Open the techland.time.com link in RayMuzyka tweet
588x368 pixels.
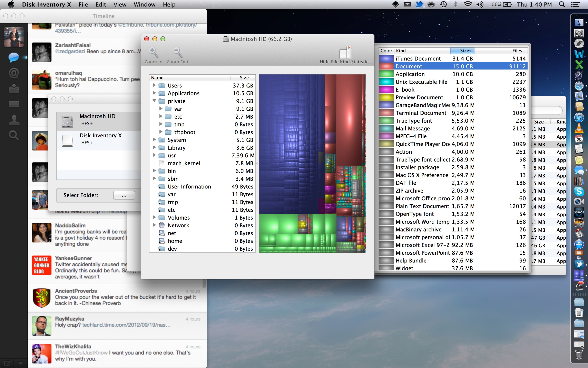pyautogui.click(x=126, y=325)
